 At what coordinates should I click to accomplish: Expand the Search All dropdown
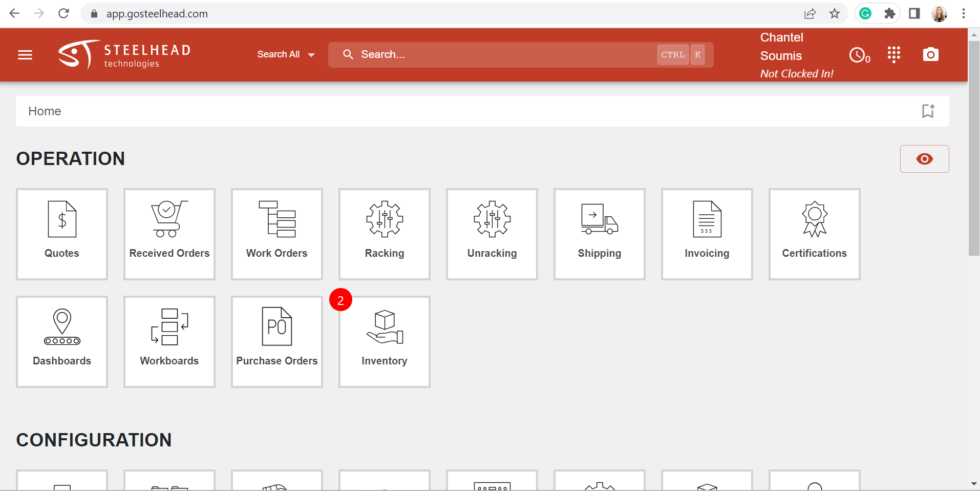(x=286, y=54)
